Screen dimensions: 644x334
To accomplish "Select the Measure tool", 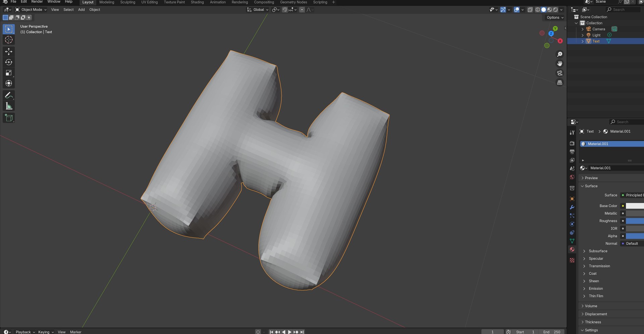I will pos(9,106).
